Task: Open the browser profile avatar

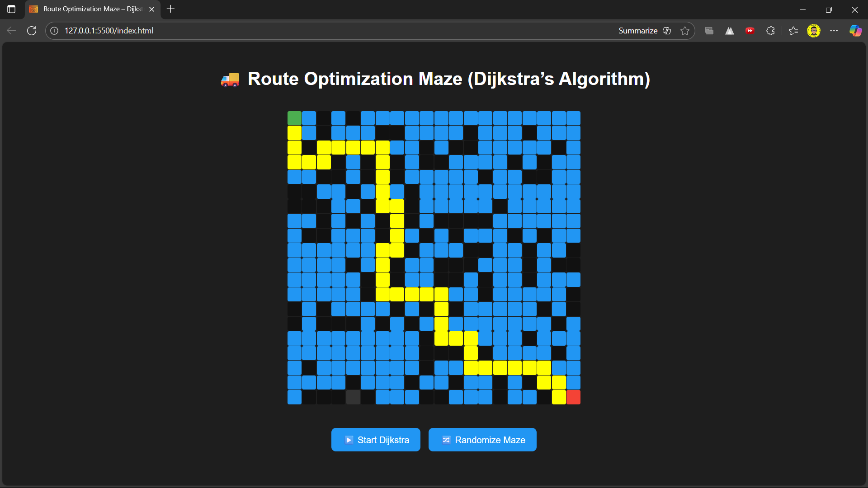Action: click(x=814, y=31)
